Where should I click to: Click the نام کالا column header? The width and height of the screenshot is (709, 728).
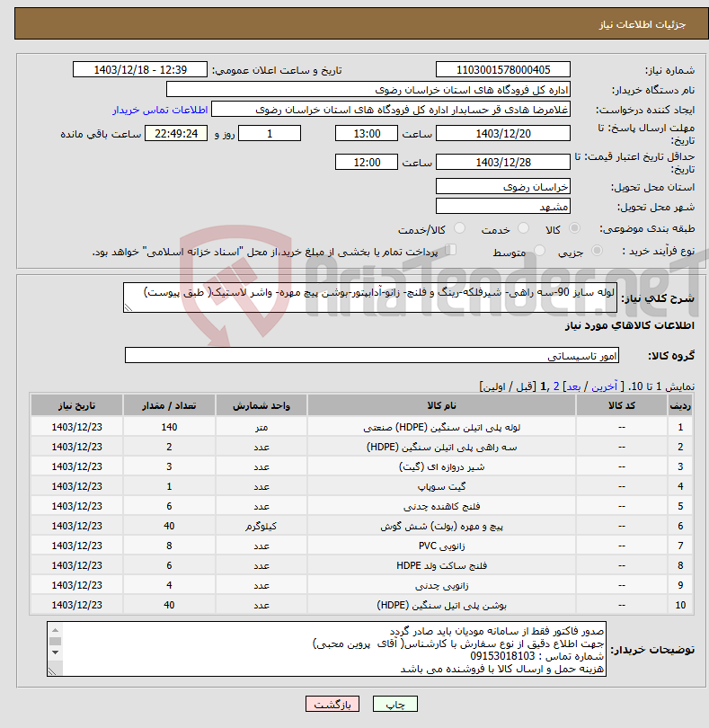coord(441,405)
